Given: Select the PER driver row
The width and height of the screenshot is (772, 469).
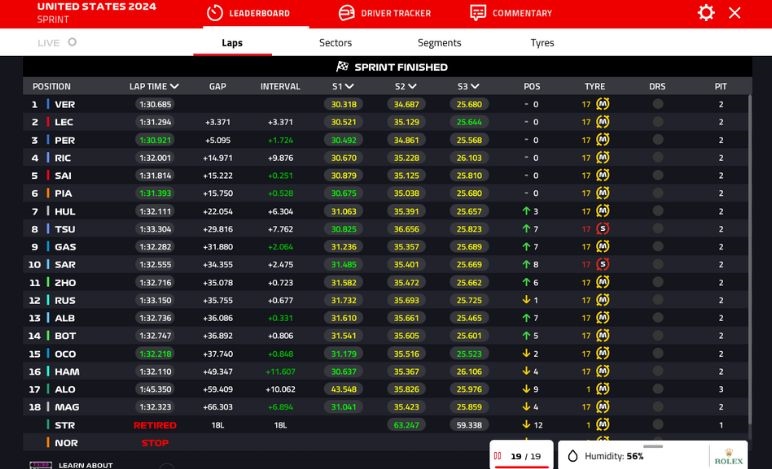Looking at the screenshot, I should pos(65,140).
